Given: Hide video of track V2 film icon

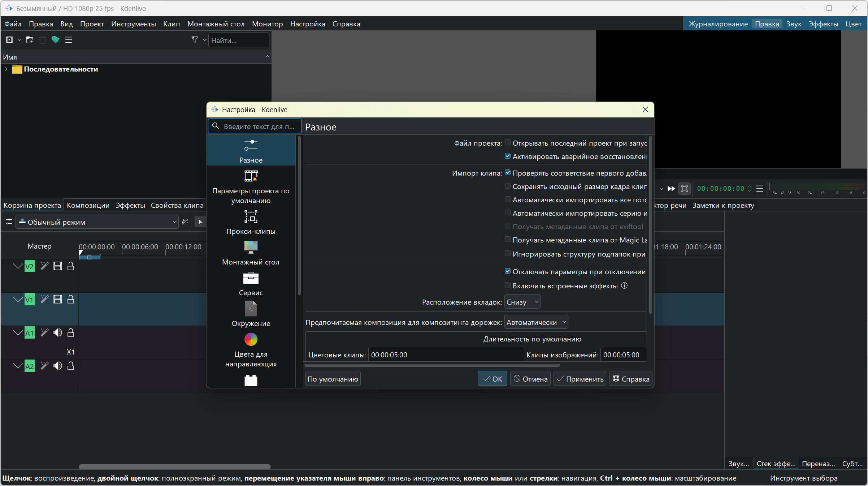Looking at the screenshot, I should pyautogui.click(x=58, y=266).
